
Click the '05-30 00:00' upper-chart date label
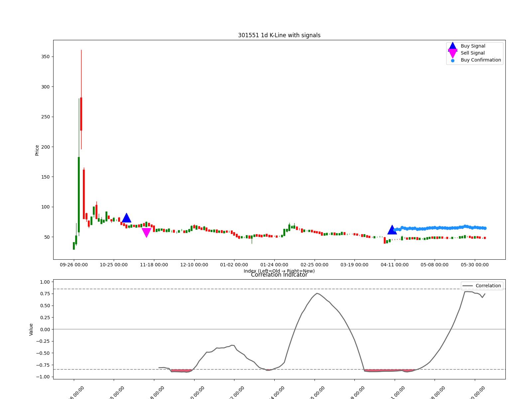pos(475,265)
